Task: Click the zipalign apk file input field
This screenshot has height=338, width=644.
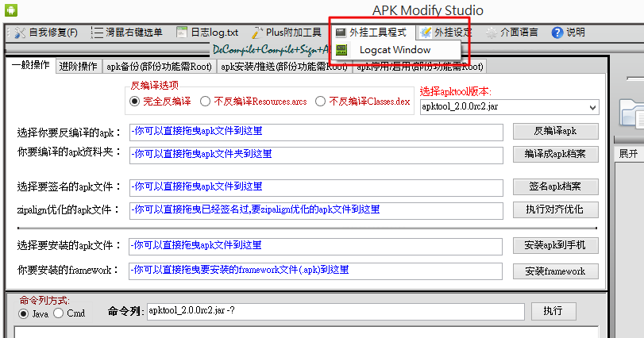Action: pos(316,211)
